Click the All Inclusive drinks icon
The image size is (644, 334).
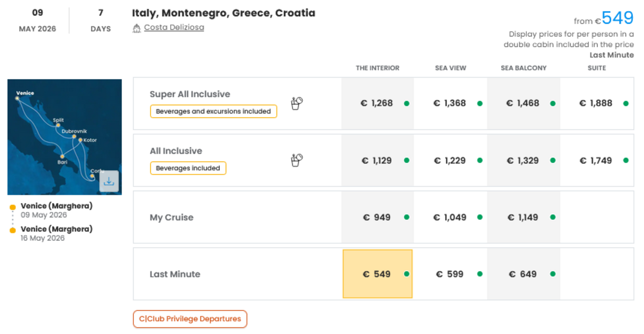[296, 160]
